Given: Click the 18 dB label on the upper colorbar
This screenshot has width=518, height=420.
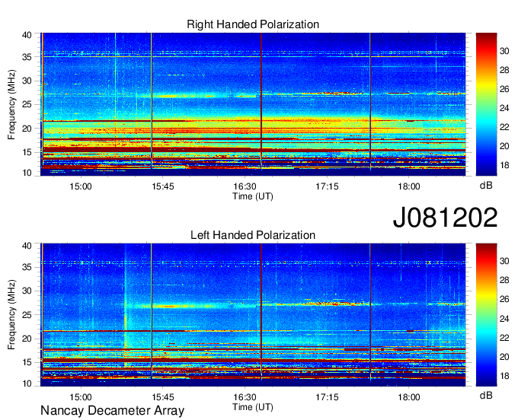Looking at the screenshot, I should click(504, 165).
